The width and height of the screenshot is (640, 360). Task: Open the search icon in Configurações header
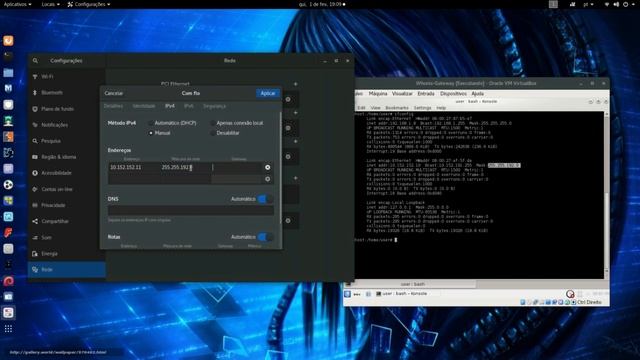coord(35,60)
